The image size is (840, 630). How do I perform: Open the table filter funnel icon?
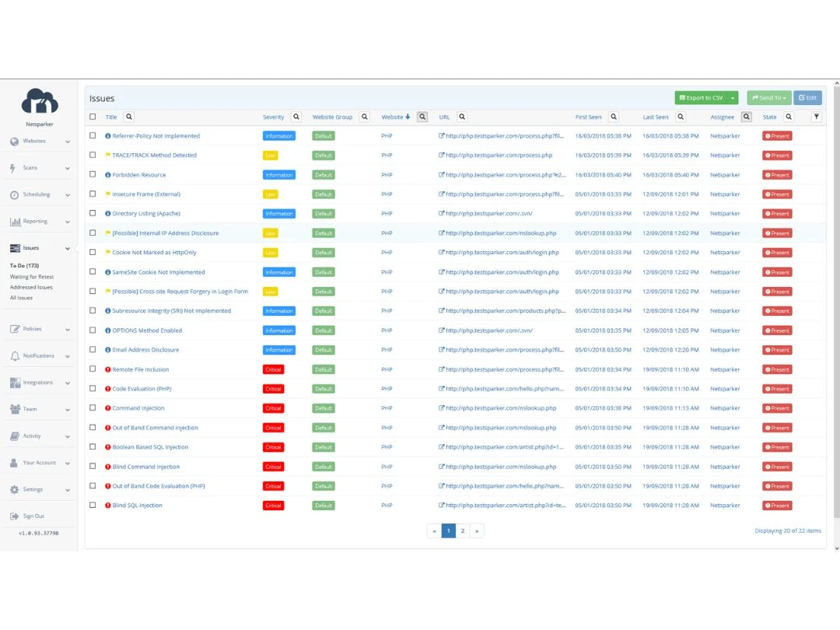click(817, 117)
